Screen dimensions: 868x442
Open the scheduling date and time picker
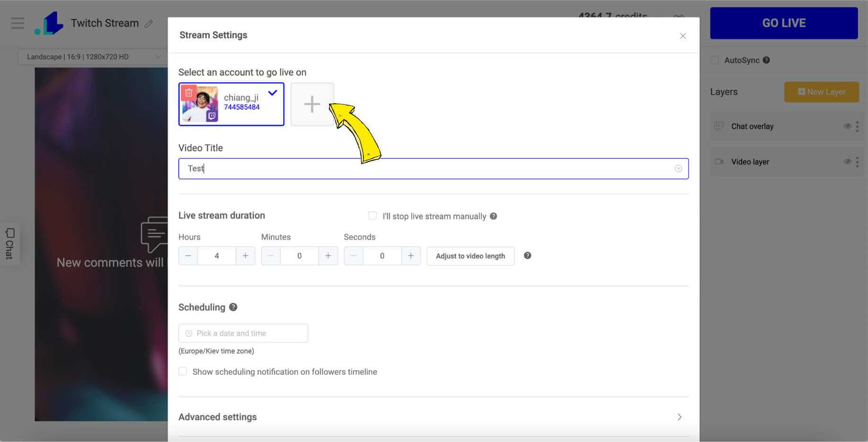pos(243,333)
